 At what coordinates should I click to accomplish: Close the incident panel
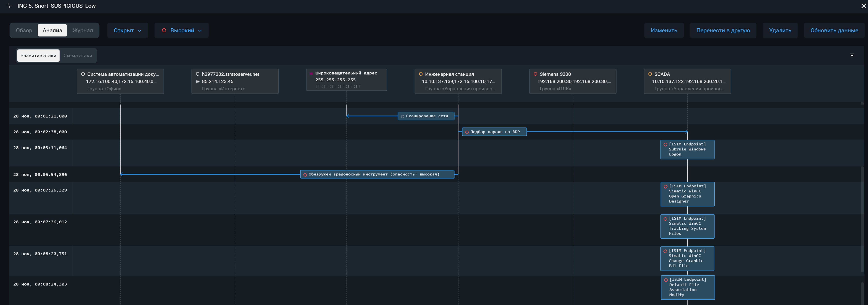(x=864, y=6)
